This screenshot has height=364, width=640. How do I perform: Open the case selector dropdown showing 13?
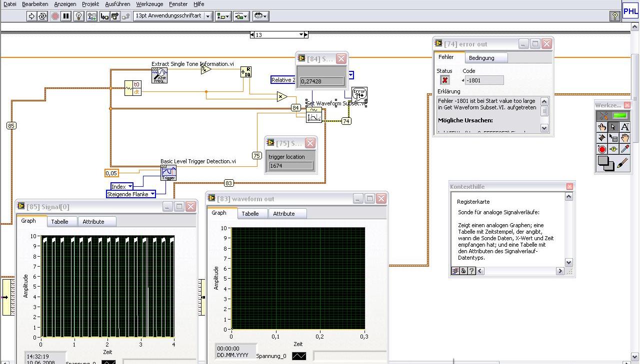point(301,35)
